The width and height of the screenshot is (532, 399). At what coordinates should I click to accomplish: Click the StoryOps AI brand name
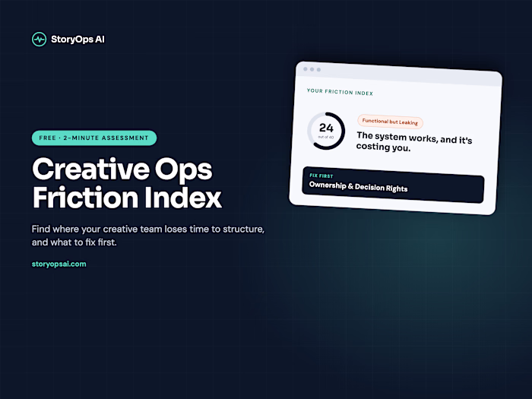[x=78, y=40]
